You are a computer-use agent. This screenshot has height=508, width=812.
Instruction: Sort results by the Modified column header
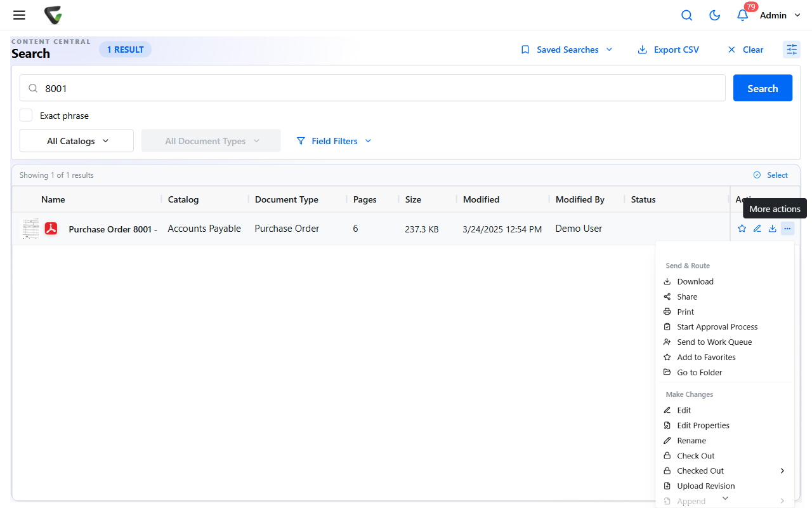[481, 199]
